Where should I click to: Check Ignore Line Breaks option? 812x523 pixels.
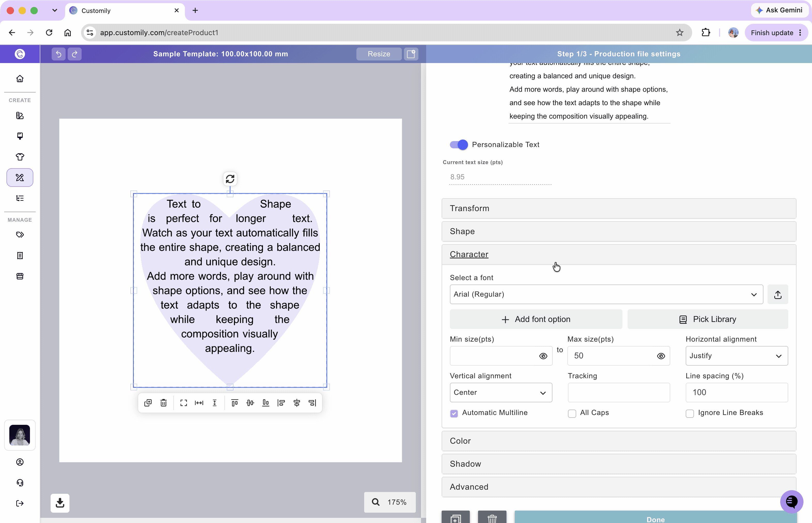point(690,413)
